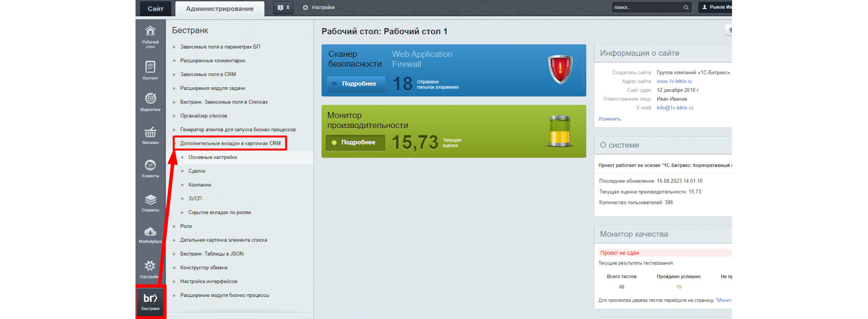Switch to the Сайт tab
The width and height of the screenshot is (868, 319).
click(155, 9)
